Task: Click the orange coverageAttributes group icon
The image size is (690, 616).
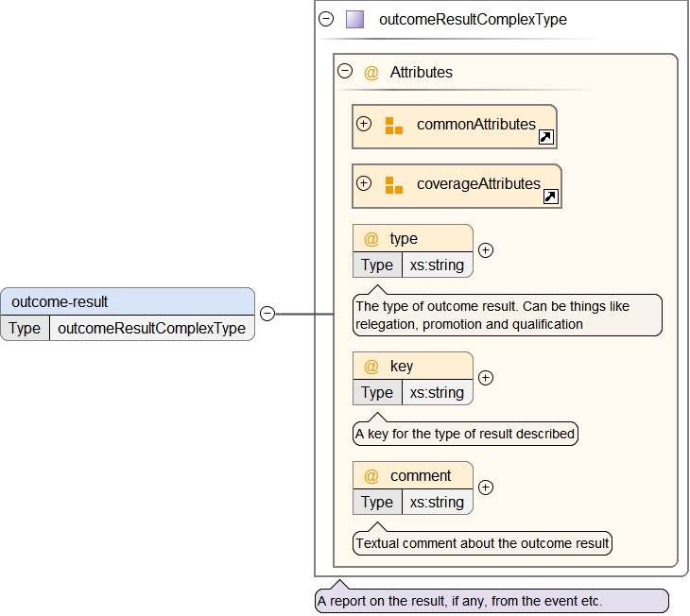Action: pyautogui.click(x=394, y=184)
